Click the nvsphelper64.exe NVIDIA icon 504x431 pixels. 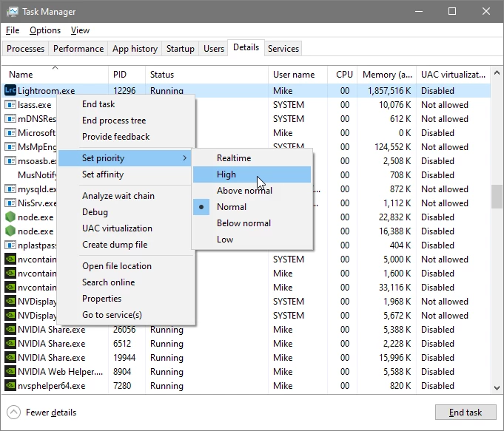tap(10, 386)
